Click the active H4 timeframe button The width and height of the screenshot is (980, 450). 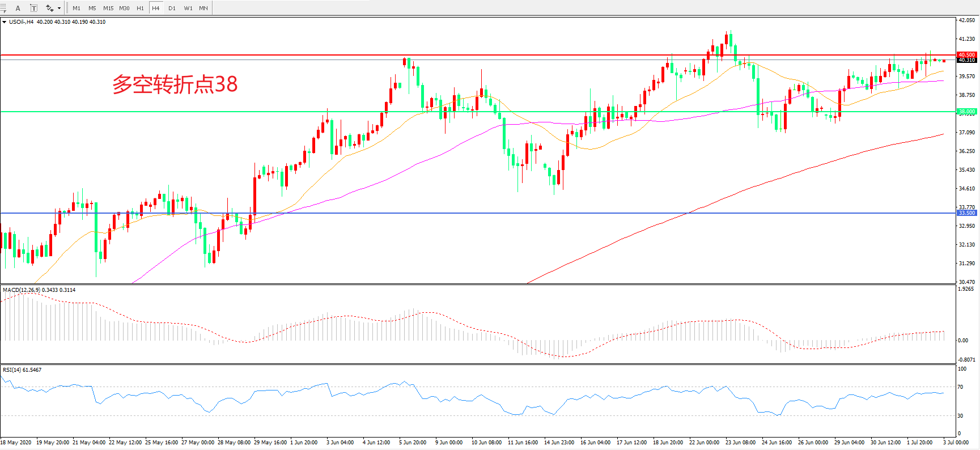point(156,8)
